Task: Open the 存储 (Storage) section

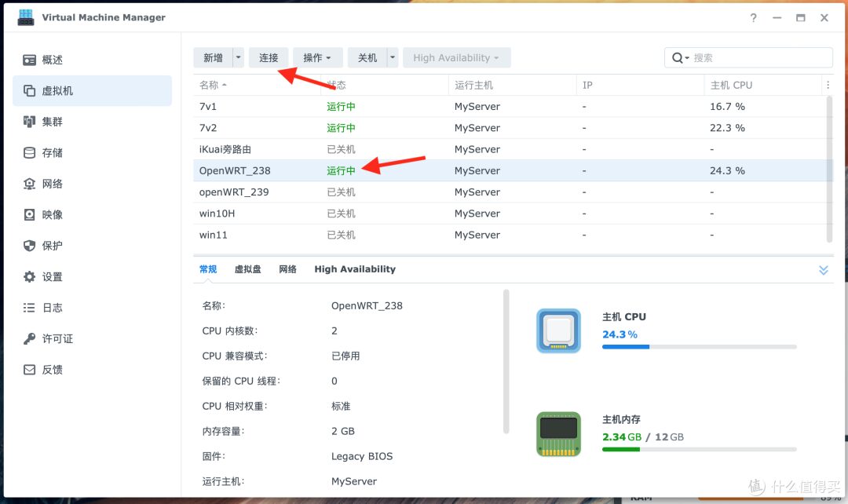Action: point(50,152)
